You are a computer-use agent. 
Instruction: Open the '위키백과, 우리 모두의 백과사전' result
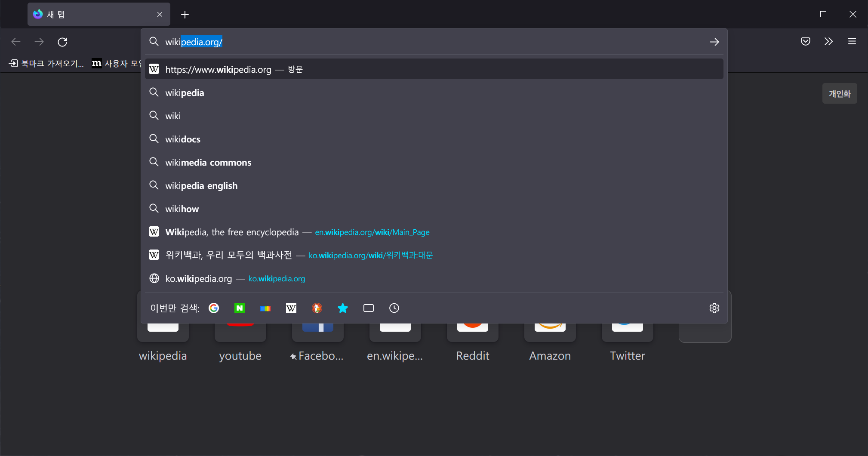tap(434, 255)
